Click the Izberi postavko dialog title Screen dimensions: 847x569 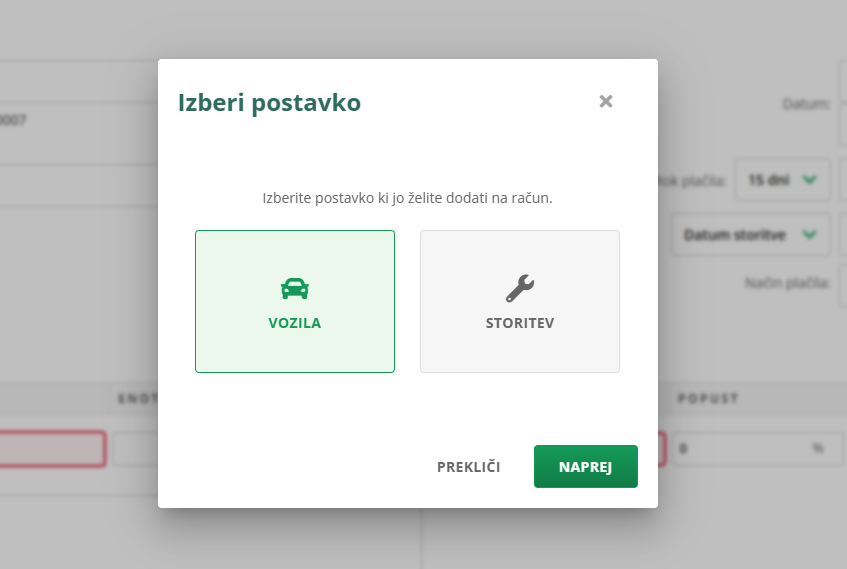click(269, 103)
